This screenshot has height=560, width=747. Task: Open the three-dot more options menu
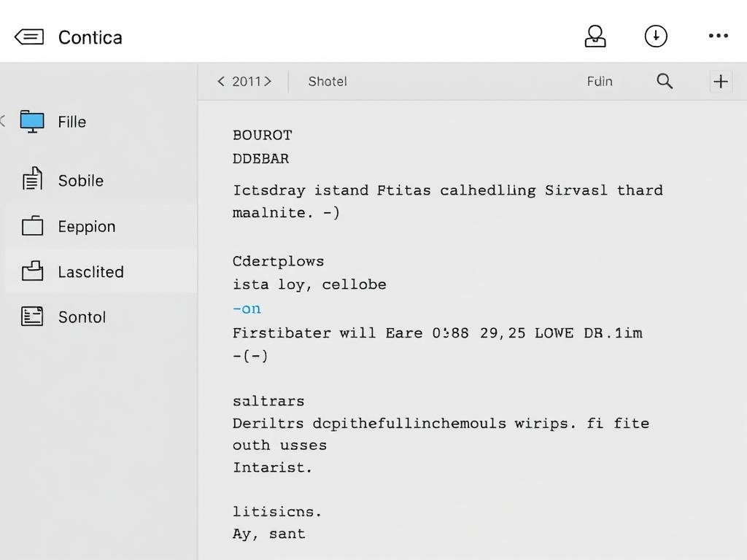pos(718,36)
